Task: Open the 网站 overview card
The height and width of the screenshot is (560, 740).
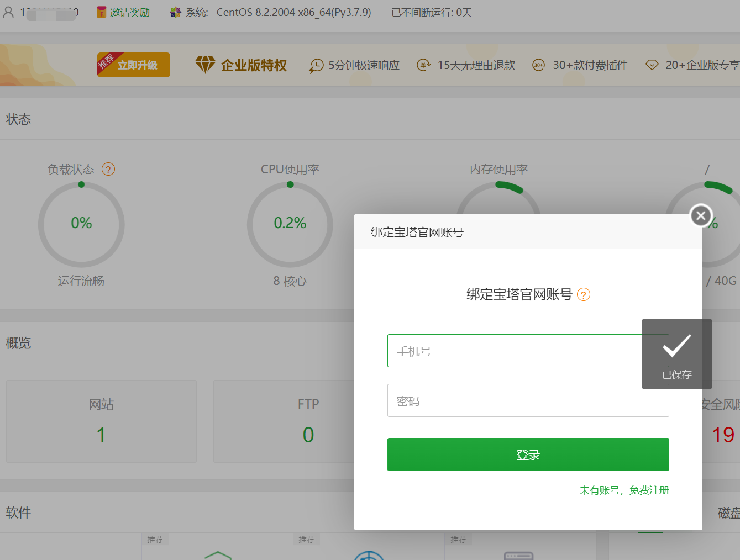Action: pos(101,421)
